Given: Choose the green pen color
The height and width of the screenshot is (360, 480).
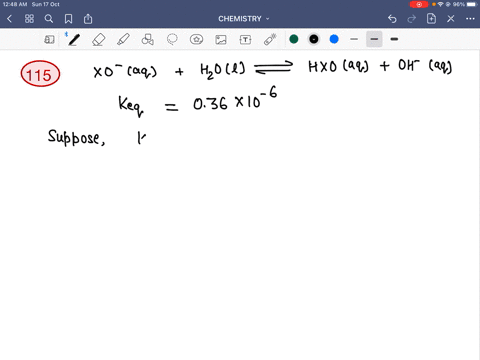Looking at the screenshot, I should tap(294, 39).
